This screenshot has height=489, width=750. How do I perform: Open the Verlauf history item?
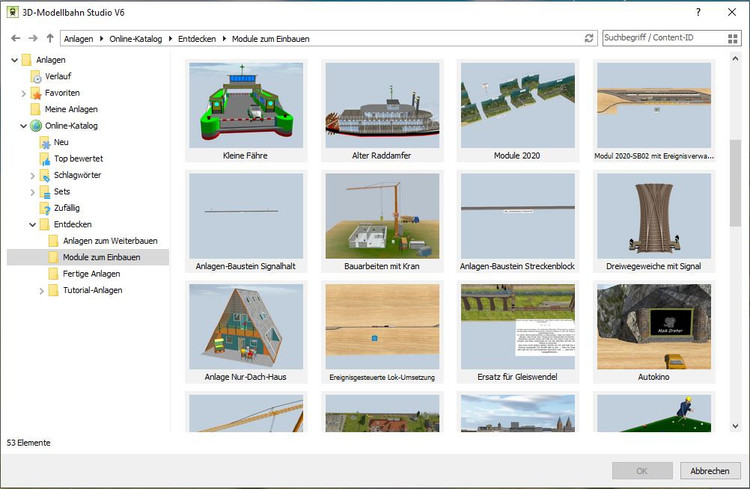pyautogui.click(x=57, y=76)
